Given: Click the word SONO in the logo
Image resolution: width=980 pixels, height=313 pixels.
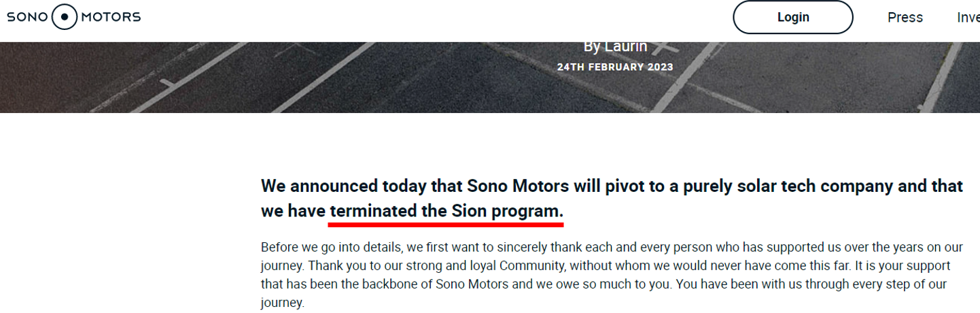Looking at the screenshot, I should [27, 17].
